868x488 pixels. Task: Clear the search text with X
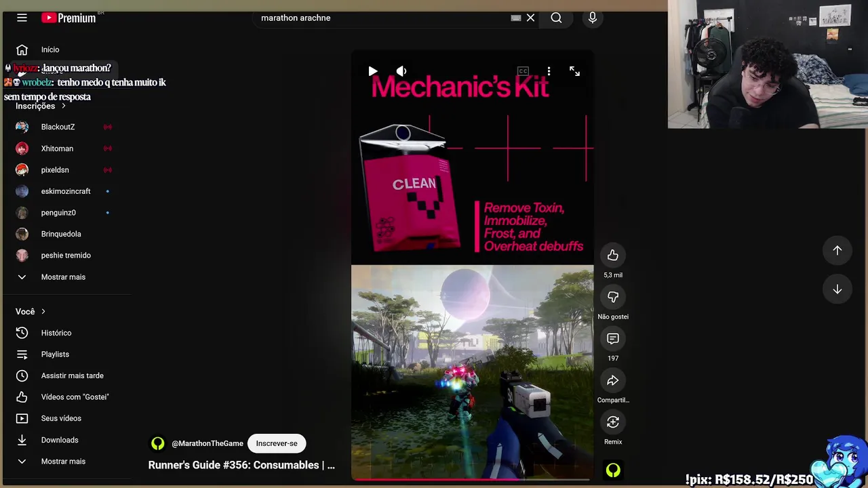530,18
